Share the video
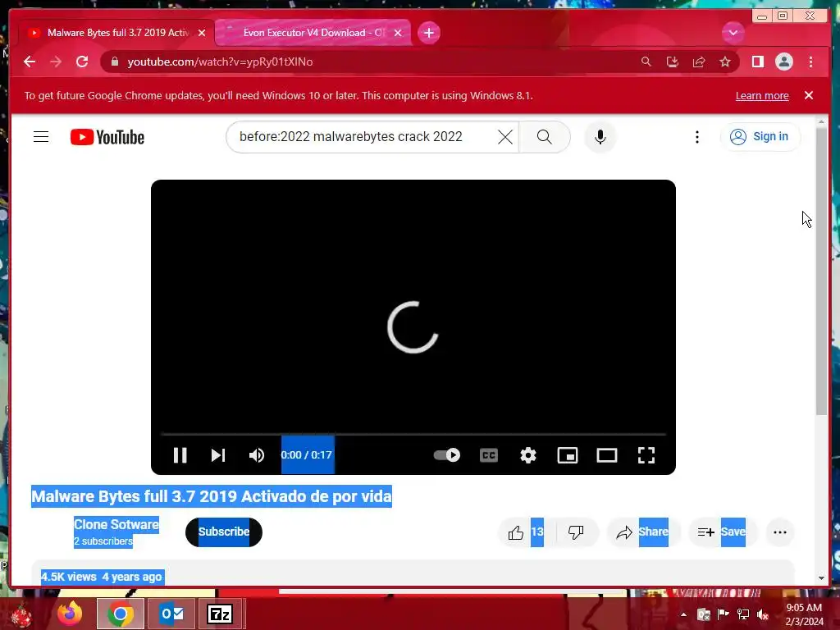 (641, 532)
